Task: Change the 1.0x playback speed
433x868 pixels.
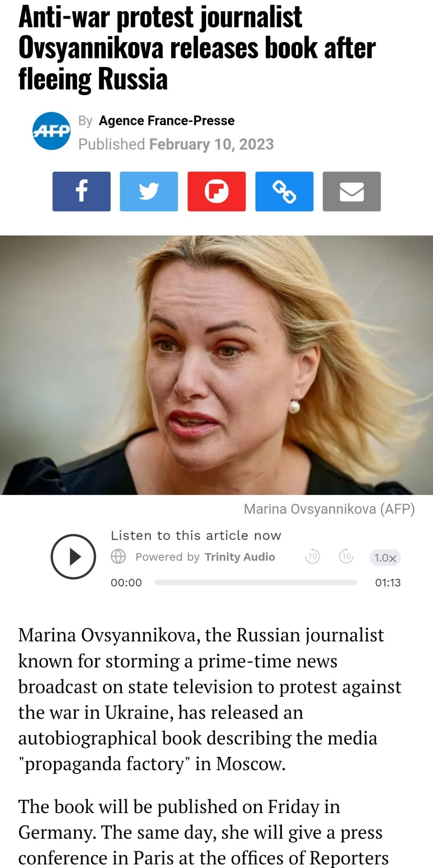Action: [385, 558]
